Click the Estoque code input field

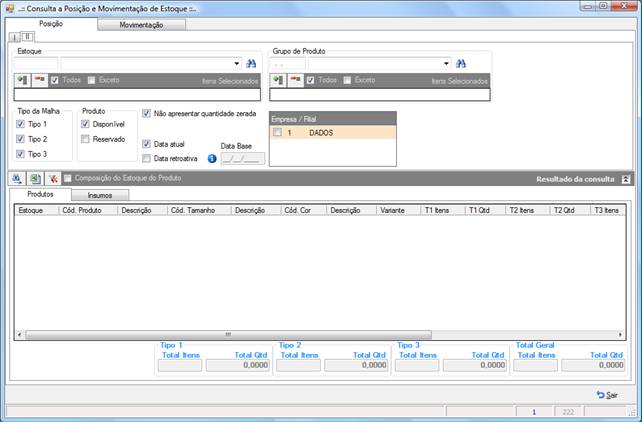(36, 64)
